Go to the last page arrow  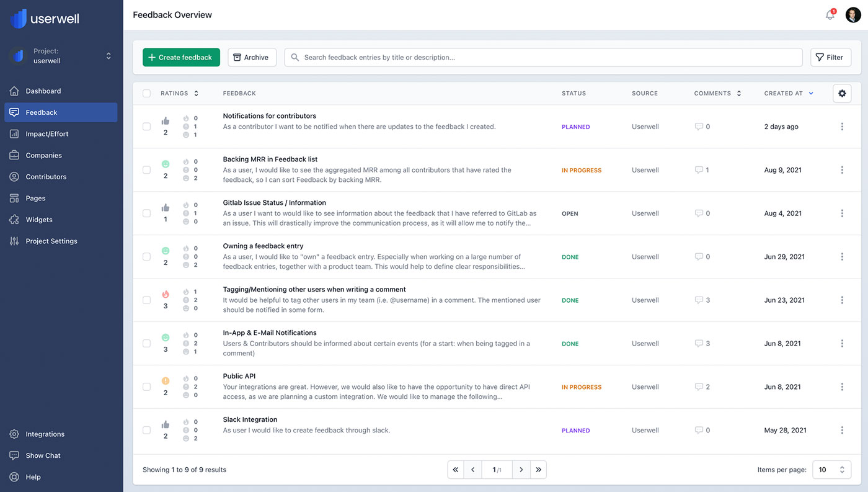coord(538,470)
